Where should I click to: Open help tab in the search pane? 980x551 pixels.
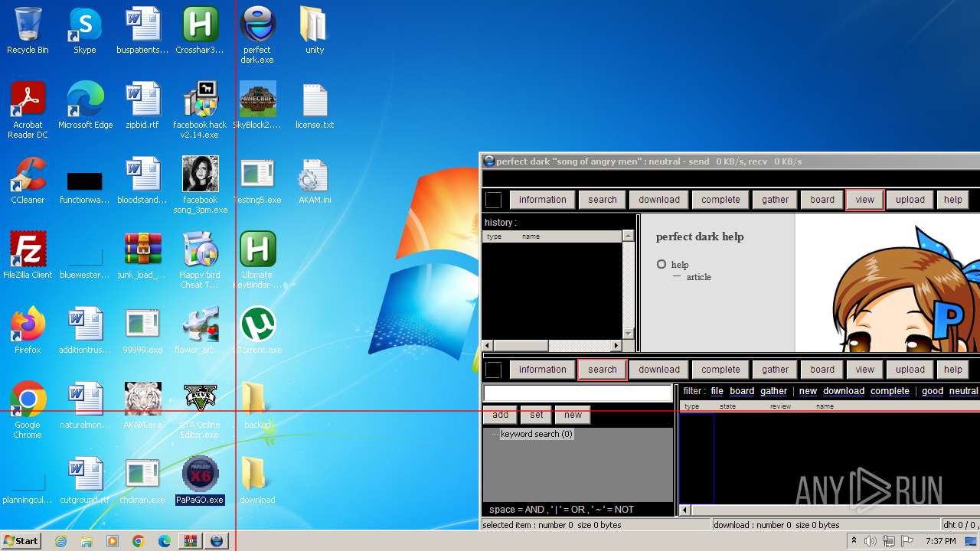[x=952, y=370]
